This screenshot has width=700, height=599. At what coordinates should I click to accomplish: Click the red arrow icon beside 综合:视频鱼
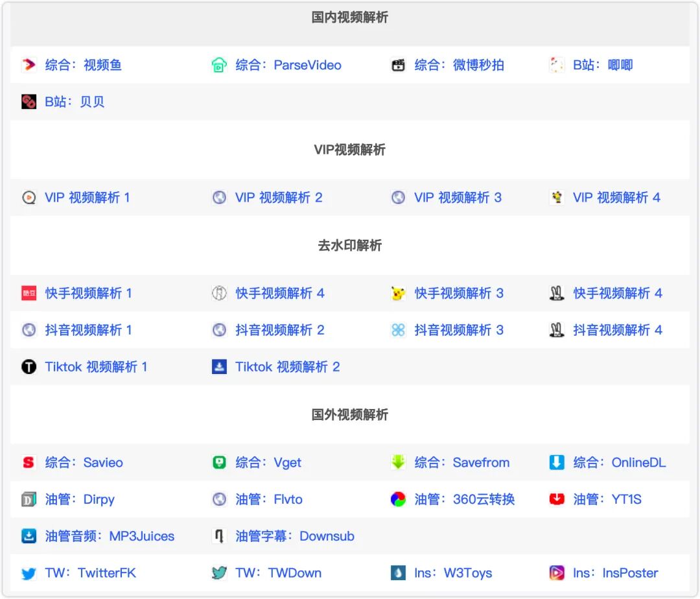(x=29, y=65)
